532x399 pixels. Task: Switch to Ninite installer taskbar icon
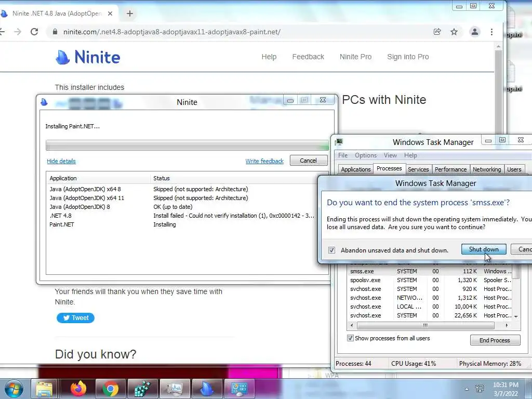[x=207, y=389]
